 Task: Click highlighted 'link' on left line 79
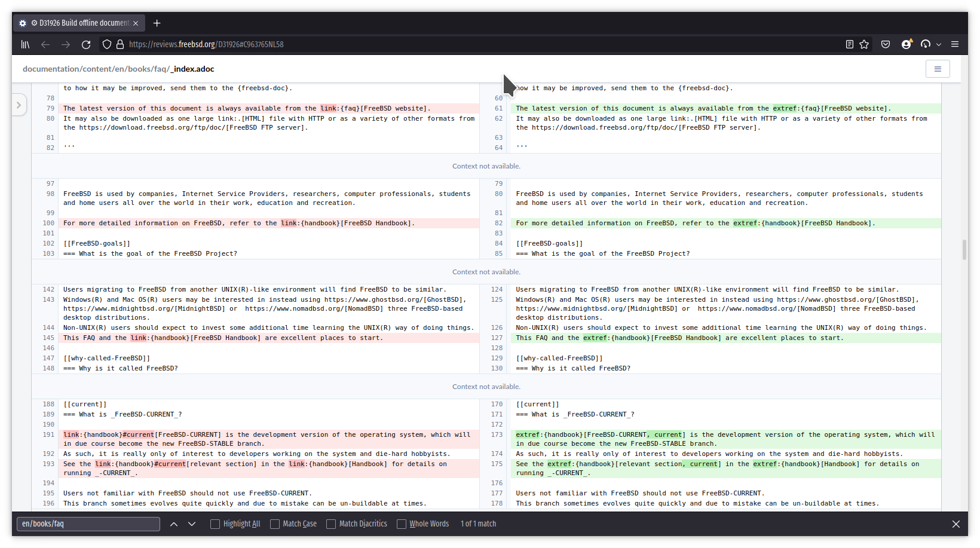tap(328, 109)
